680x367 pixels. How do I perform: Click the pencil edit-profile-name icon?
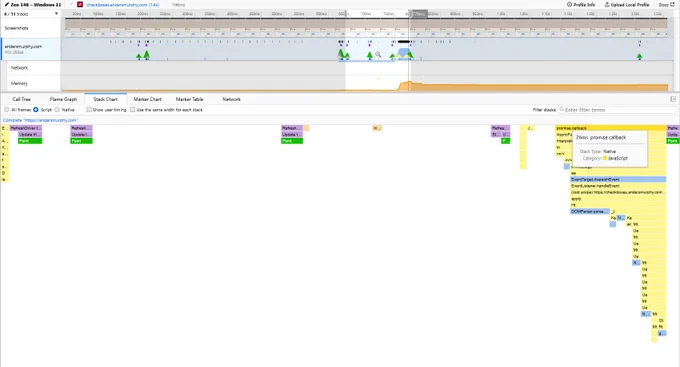[x=7, y=4]
